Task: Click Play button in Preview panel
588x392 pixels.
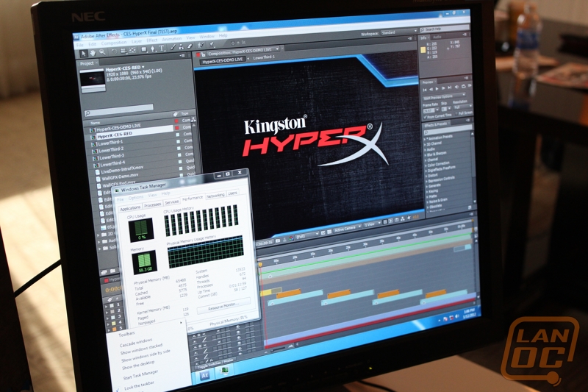Action: pos(437,89)
